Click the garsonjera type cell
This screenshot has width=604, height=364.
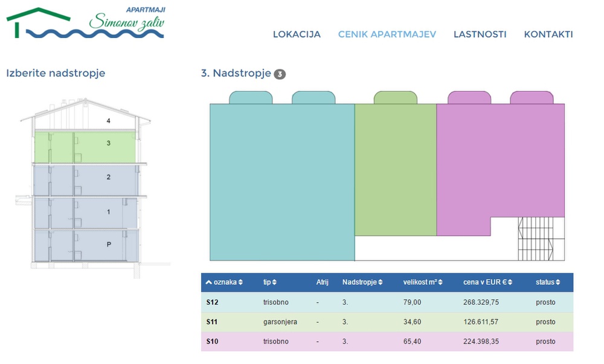[280, 322]
